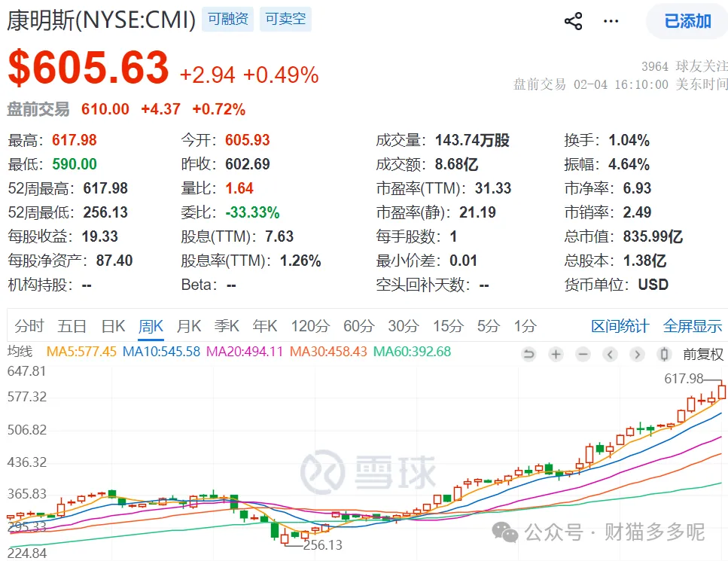The width and height of the screenshot is (728, 561).
Task: Click the 成交量 value 143.74万股
Action: (x=472, y=140)
